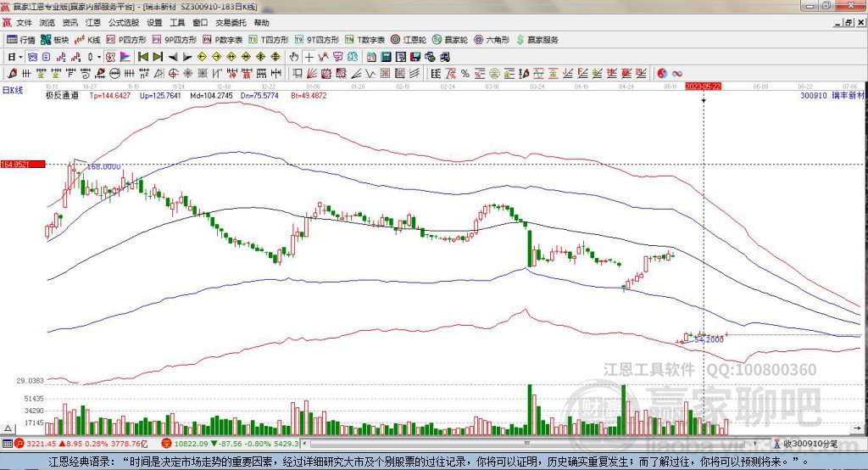The image size is (868, 470).
Task: Click the Shenzhen index 10822.09 status entry
Action: [x=230, y=444]
